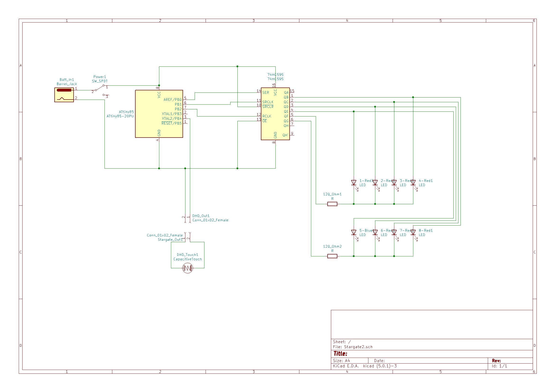The image size is (555, 392).
Task: Click the PB1 pin label
Action: pos(179,104)
